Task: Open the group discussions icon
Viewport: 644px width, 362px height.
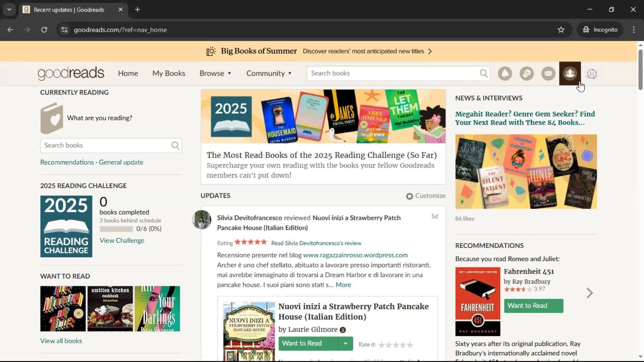Action: (527, 73)
